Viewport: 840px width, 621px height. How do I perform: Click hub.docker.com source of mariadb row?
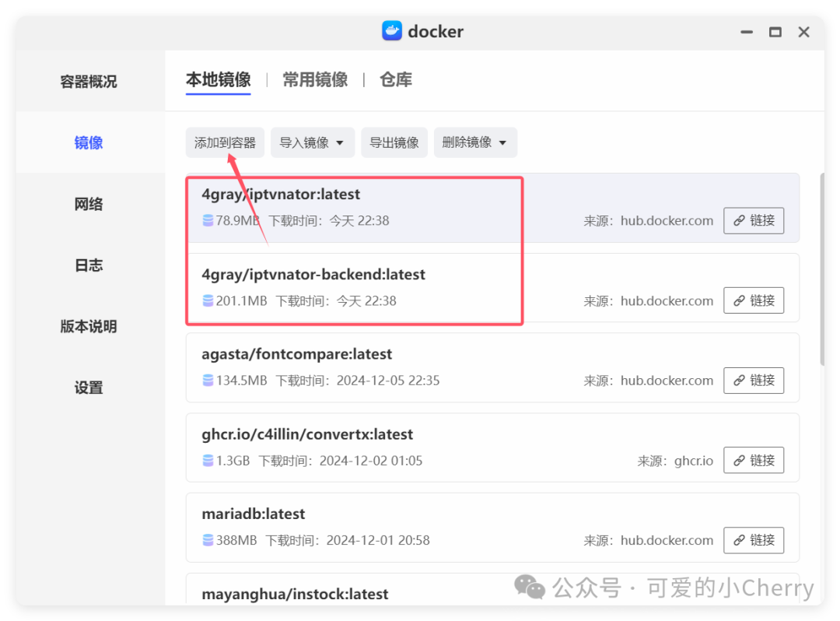tap(667, 541)
